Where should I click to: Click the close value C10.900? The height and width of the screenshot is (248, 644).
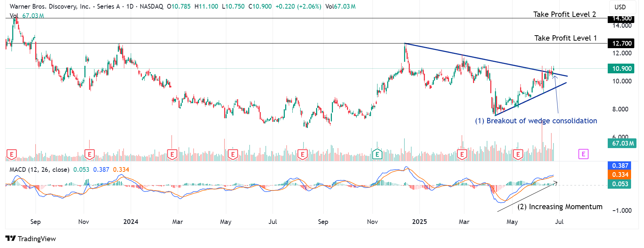[x=260, y=6]
